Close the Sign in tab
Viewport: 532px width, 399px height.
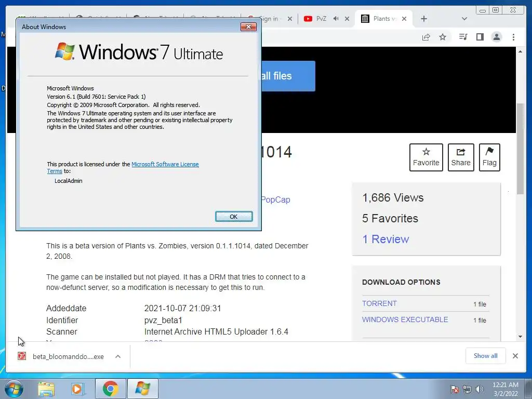point(290,19)
